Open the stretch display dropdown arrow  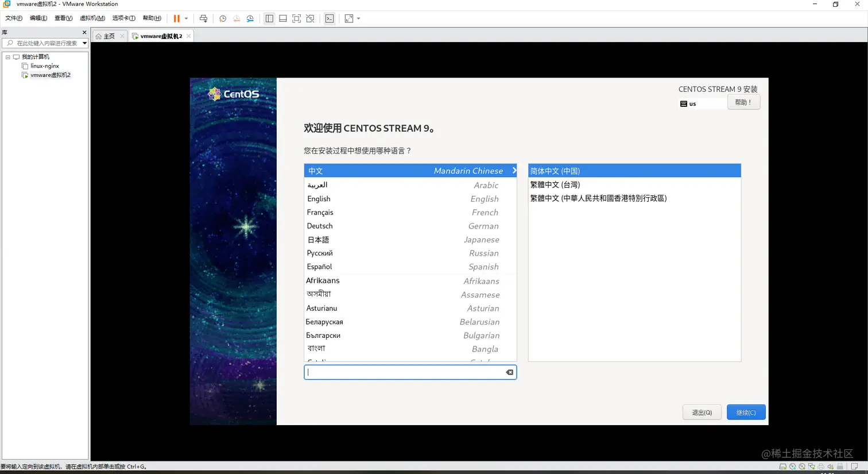(x=359, y=18)
